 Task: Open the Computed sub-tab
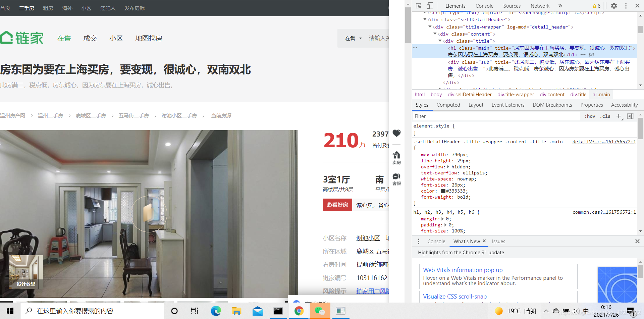(x=448, y=105)
